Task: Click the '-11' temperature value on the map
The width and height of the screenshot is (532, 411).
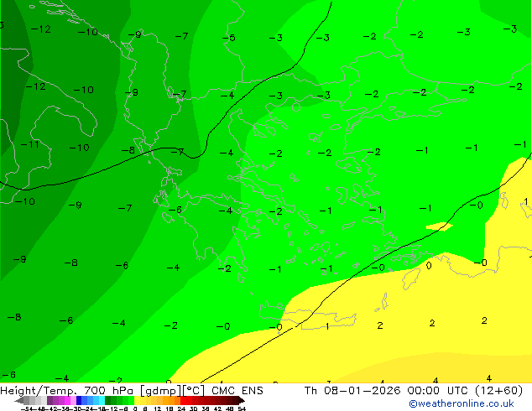Action: point(30,144)
